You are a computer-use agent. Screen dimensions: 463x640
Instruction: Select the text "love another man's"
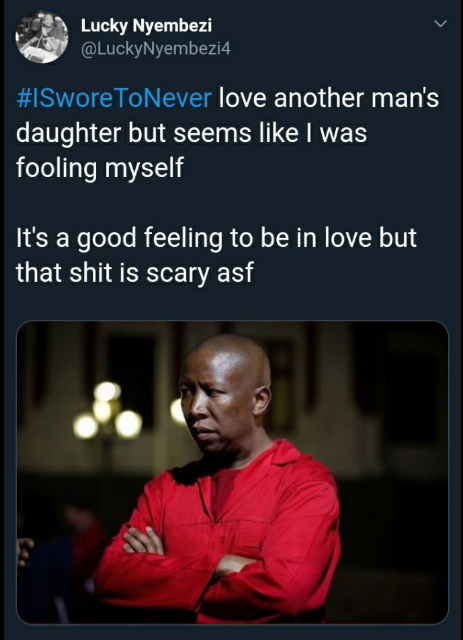point(329,98)
